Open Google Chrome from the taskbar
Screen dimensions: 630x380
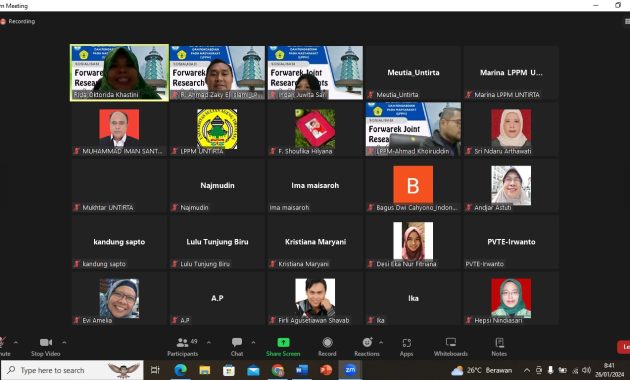278,370
